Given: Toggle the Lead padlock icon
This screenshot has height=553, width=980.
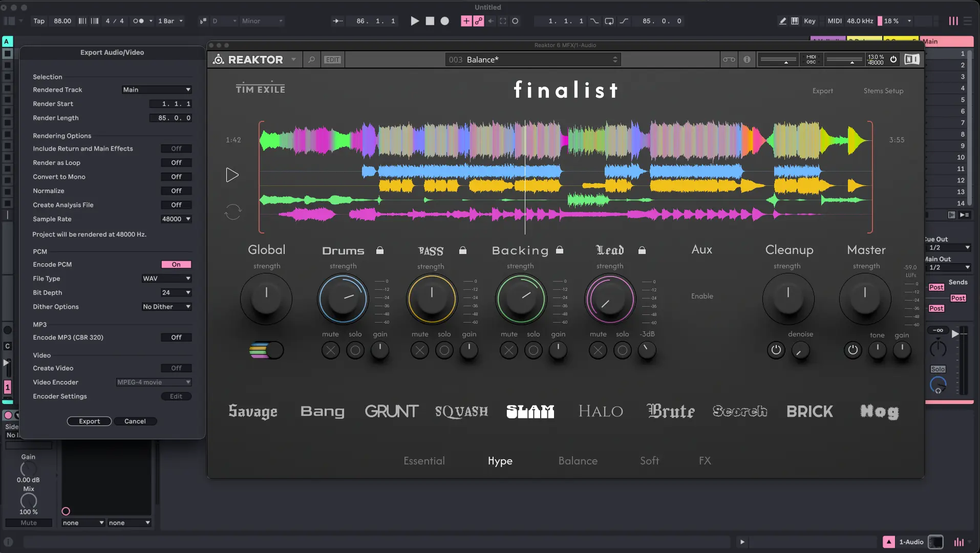Looking at the screenshot, I should click(x=642, y=250).
